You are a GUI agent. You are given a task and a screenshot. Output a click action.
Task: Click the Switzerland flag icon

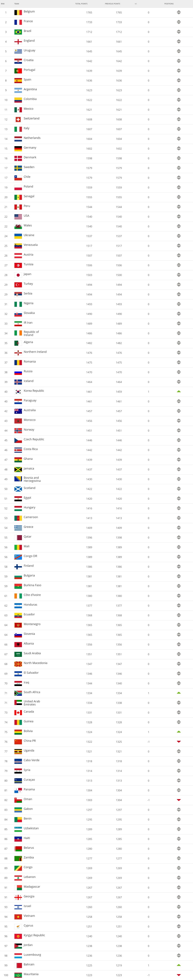[18, 119]
